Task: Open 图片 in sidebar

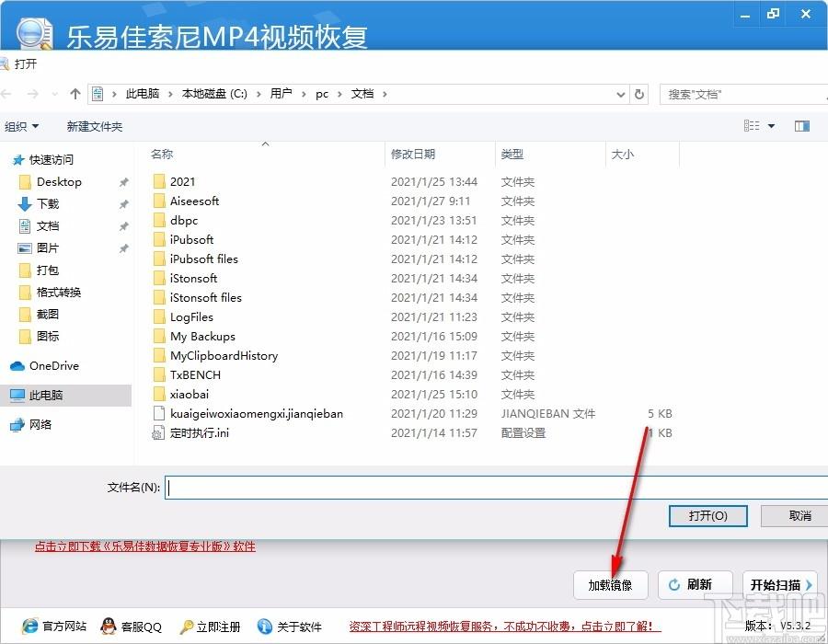Action: (x=39, y=248)
